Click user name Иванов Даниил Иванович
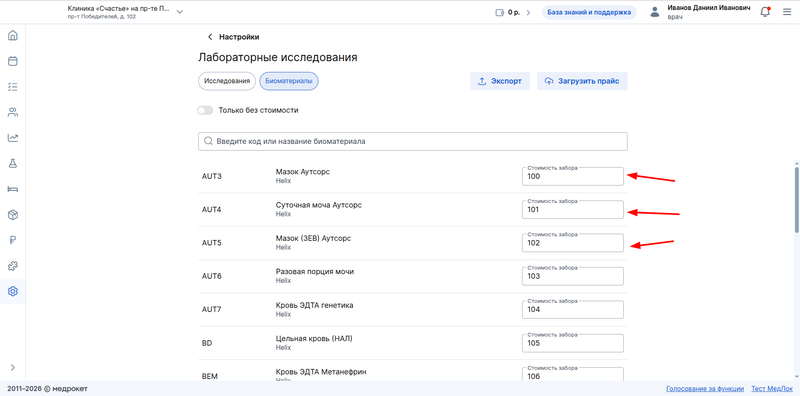The width and height of the screenshot is (800, 396). (x=709, y=8)
